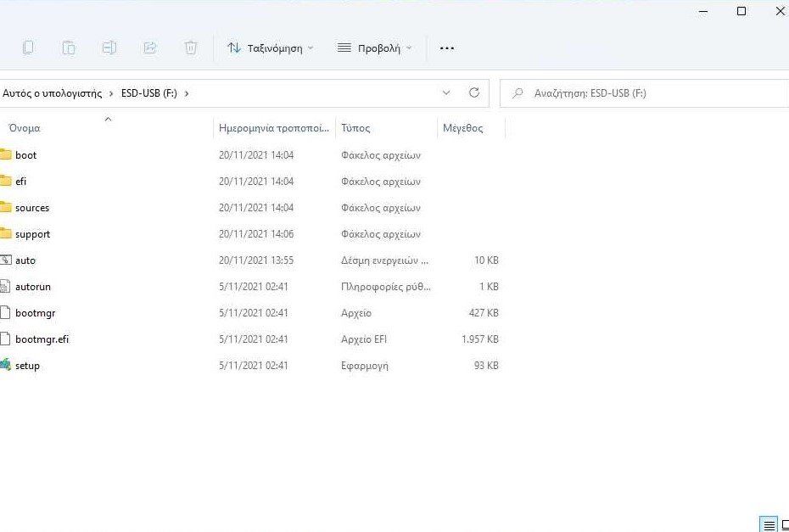Click the boot folder name
This screenshot has width=789, height=532.
click(25, 155)
